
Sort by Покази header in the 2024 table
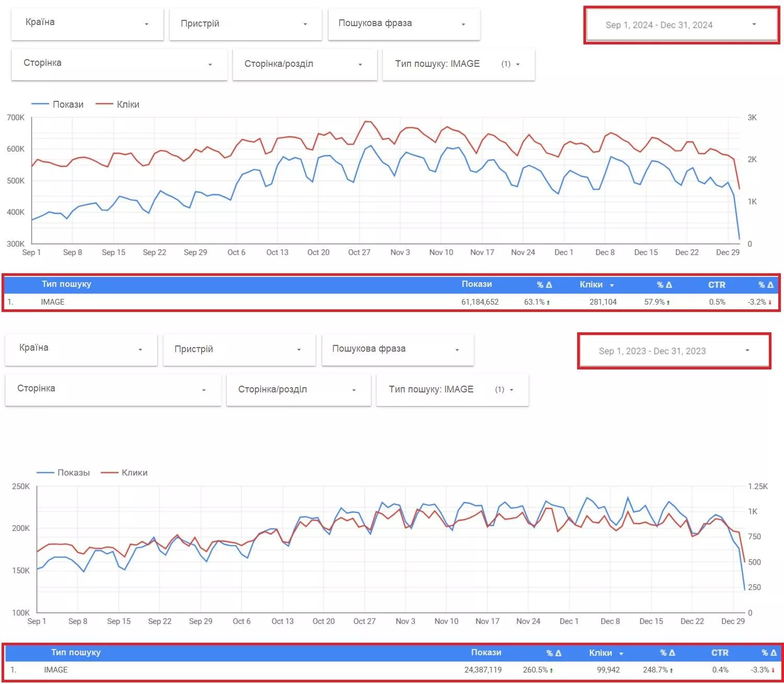[x=477, y=284]
